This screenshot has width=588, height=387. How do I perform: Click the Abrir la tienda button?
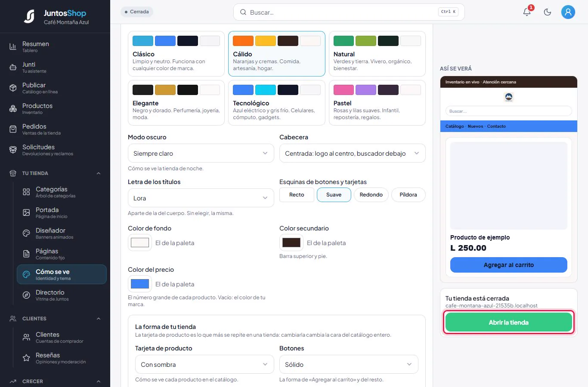click(x=509, y=322)
